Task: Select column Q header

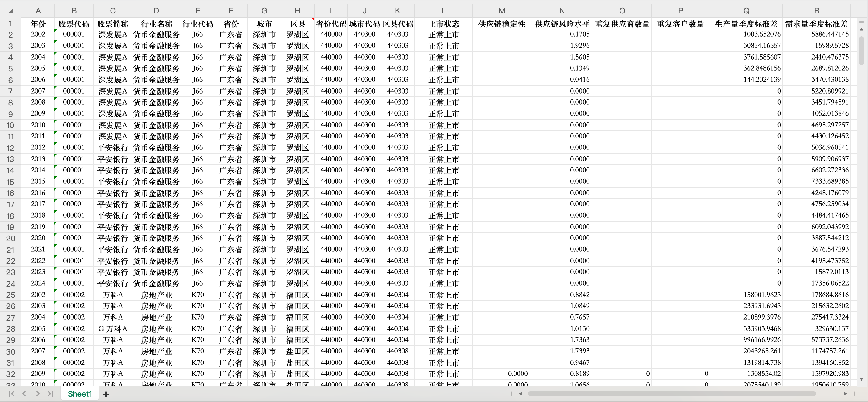Action: pos(746,11)
